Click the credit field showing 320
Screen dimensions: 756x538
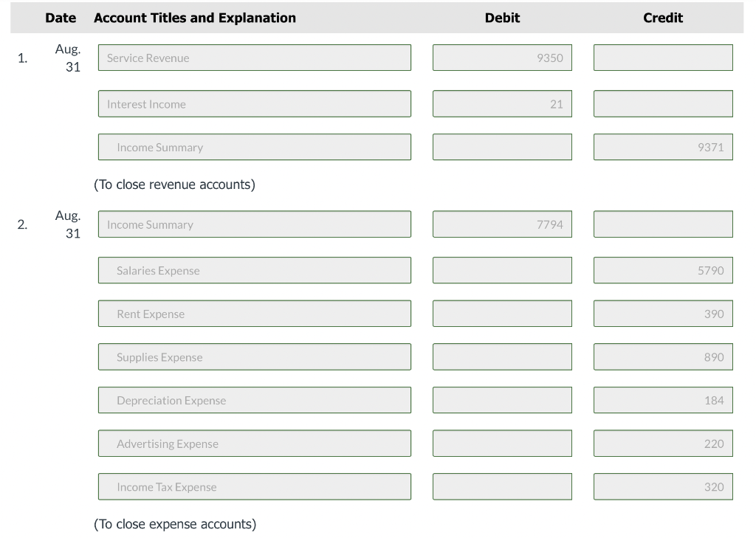663,487
